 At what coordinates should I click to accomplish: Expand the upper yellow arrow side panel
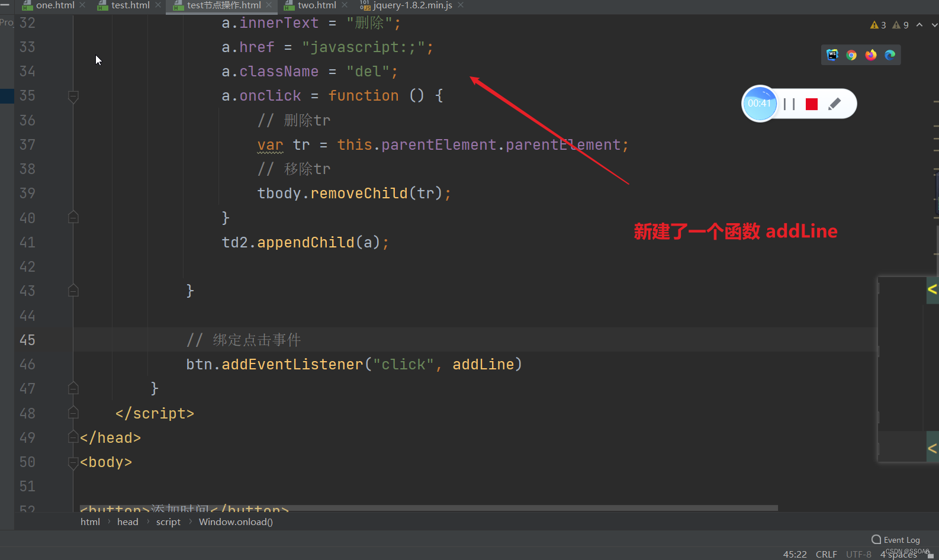[932, 289]
